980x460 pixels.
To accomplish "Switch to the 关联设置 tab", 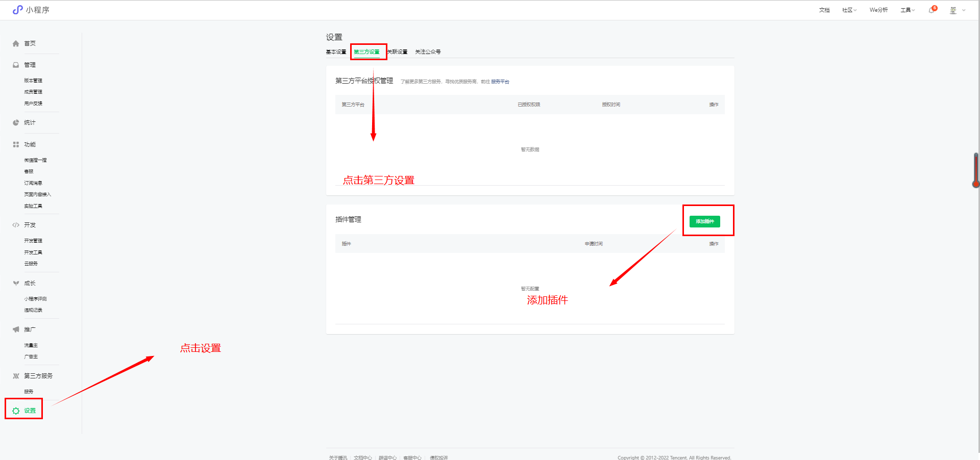I will pyautogui.click(x=398, y=52).
